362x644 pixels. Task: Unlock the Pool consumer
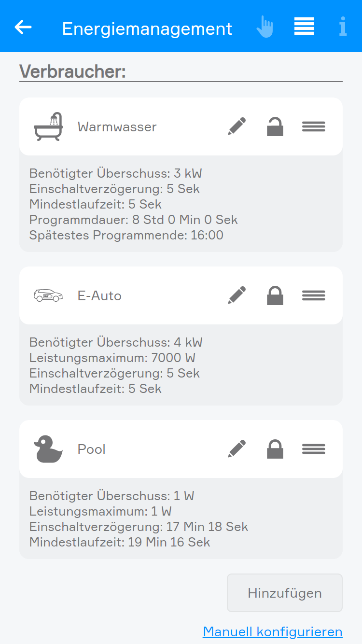click(x=275, y=449)
